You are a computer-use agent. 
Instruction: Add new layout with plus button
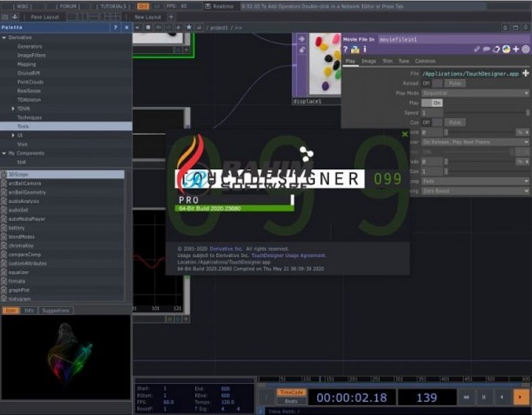171,17
